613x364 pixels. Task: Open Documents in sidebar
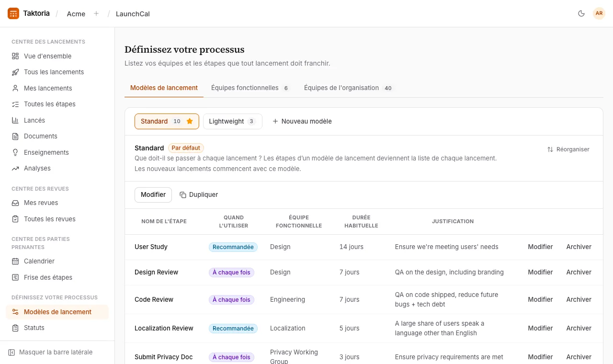(57, 136)
